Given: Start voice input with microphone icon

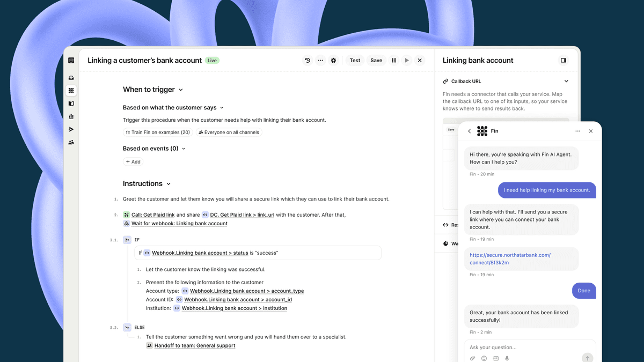Looking at the screenshot, I should pyautogui.click(x=507, y=358).
